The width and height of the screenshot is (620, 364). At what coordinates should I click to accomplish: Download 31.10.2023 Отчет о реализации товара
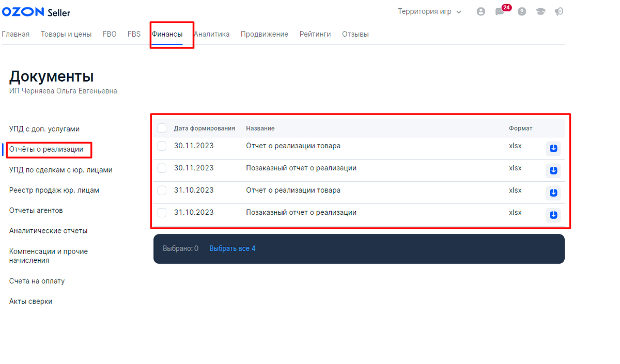[x=553, y=193]
